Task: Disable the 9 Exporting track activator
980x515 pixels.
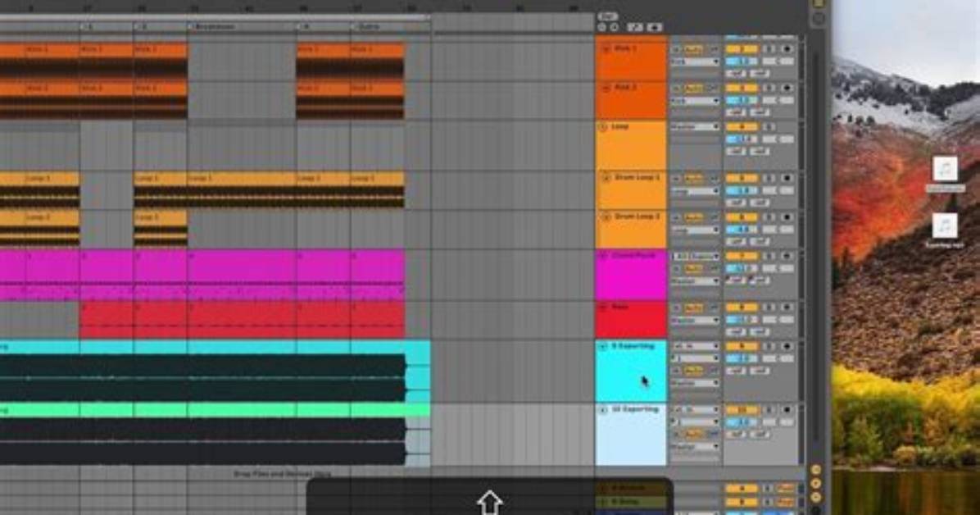Action: (742, 346)
